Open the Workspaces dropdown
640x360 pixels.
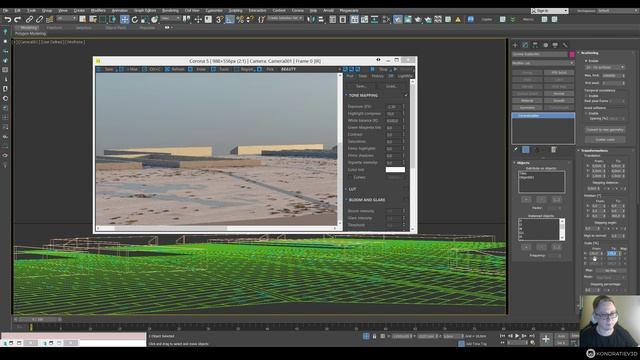(617, 11)
